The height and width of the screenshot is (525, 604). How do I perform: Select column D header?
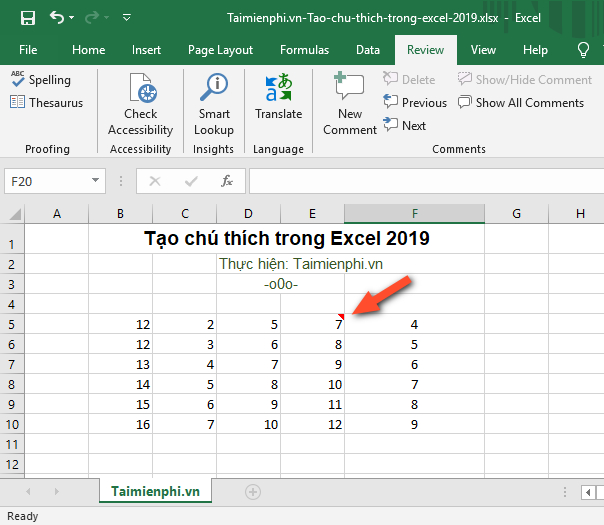coord(248,214)
